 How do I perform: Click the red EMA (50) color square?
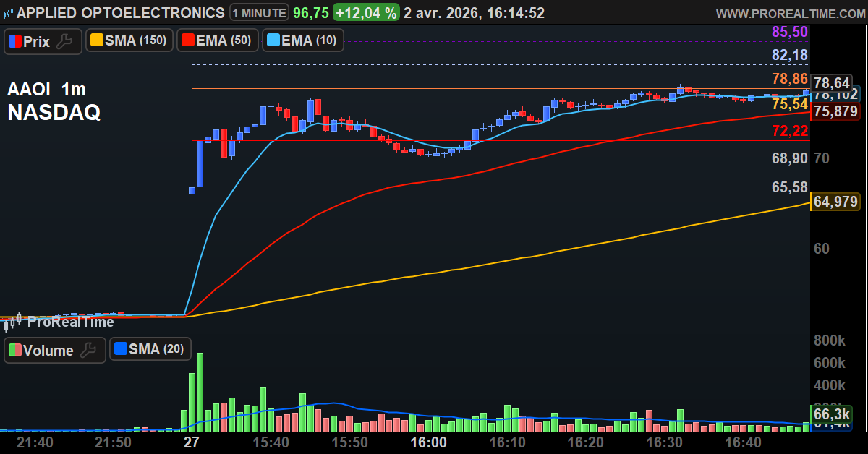coord(187,41)
